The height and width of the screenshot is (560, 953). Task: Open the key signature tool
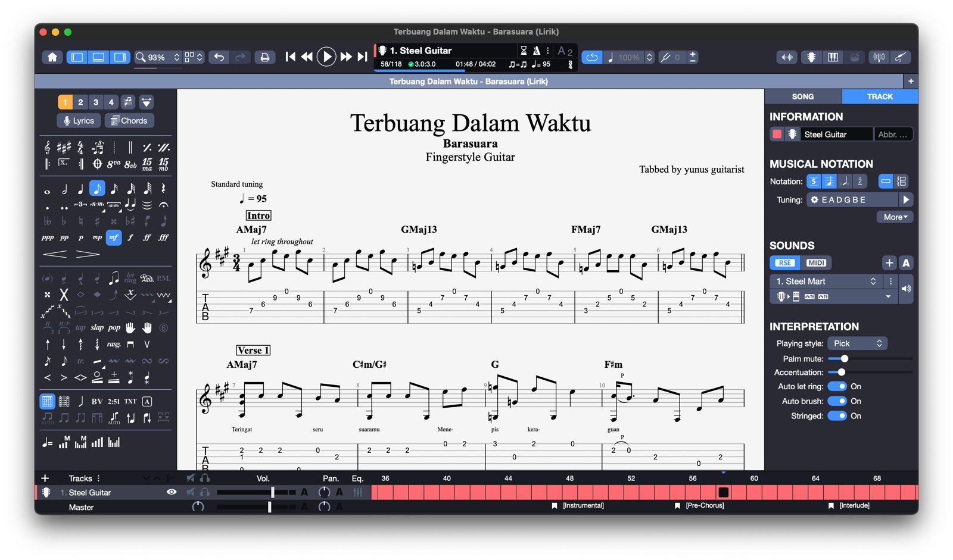tap(64, 147)
